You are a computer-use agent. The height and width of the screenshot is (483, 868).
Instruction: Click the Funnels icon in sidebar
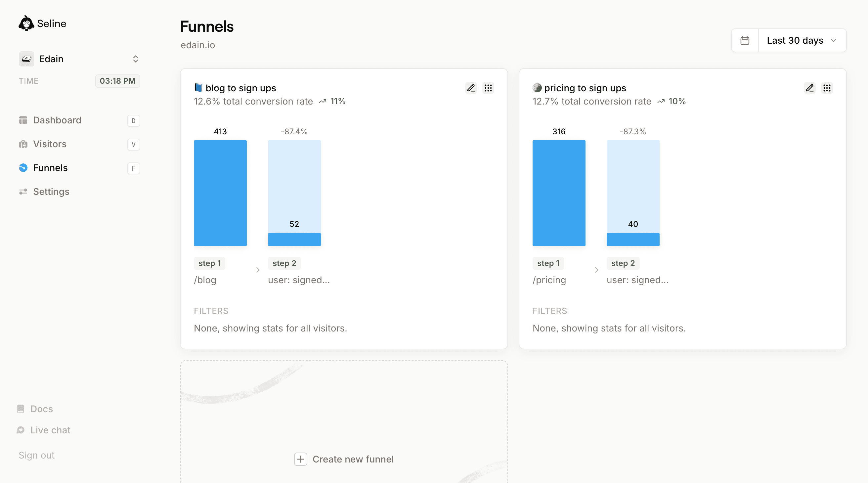tap(22, 168)
